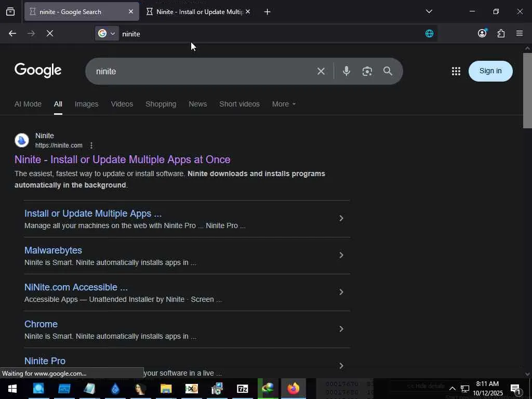
Task: Clear the Google search box text
Action: tap(321, 71)
